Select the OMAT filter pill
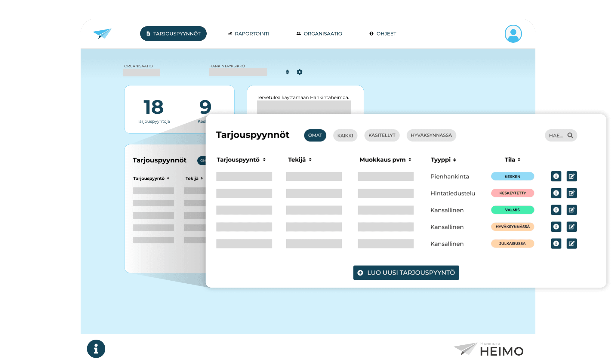Viewport: 616px width, 364px height. click(315, 135)
